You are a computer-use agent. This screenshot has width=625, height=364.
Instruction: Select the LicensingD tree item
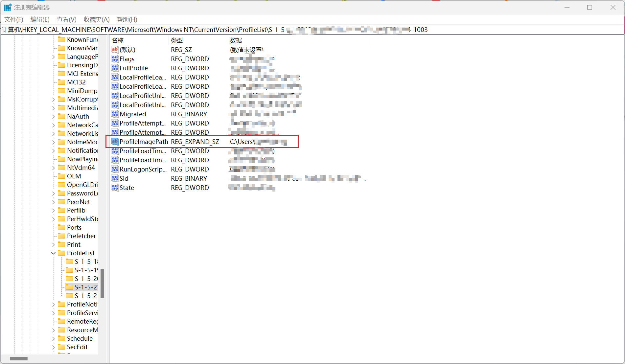82,65
